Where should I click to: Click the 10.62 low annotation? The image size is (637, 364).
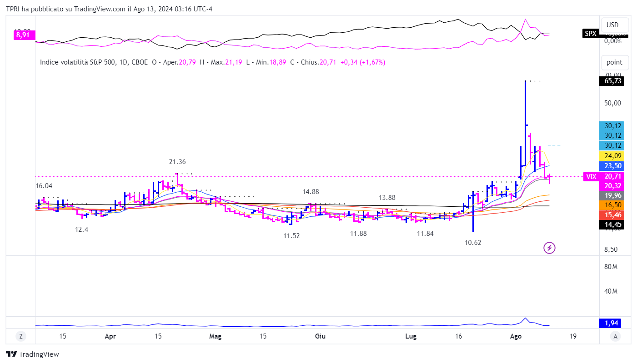click(x=473, y=243)
